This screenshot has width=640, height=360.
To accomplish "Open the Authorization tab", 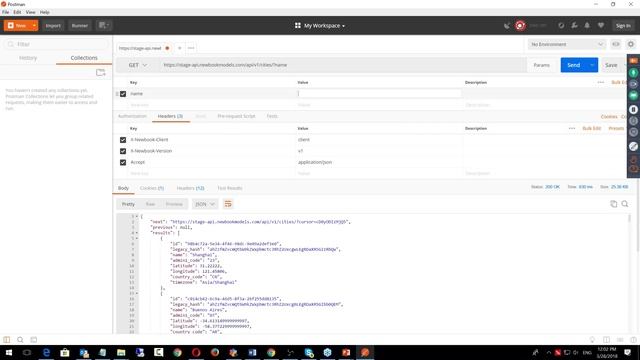I will point(132,116).
